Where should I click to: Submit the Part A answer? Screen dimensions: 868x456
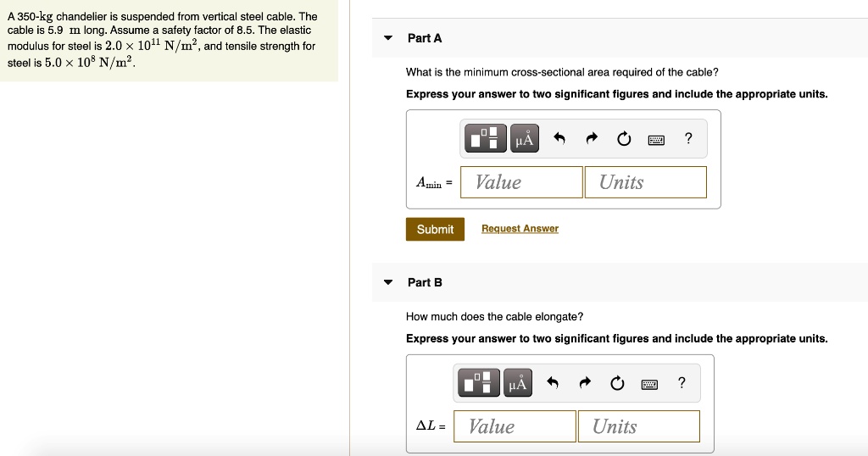435,229
